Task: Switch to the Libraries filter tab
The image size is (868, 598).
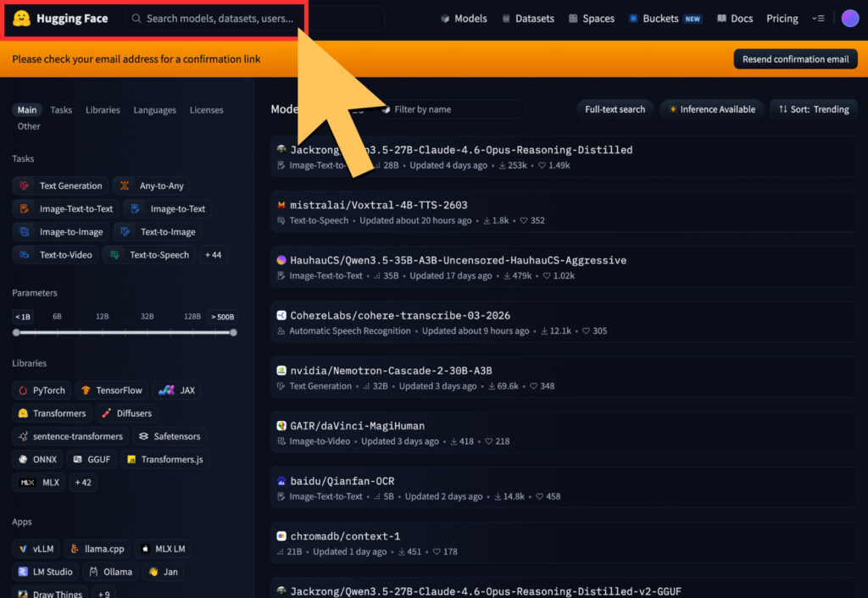Action: click(x=103, y=110)
